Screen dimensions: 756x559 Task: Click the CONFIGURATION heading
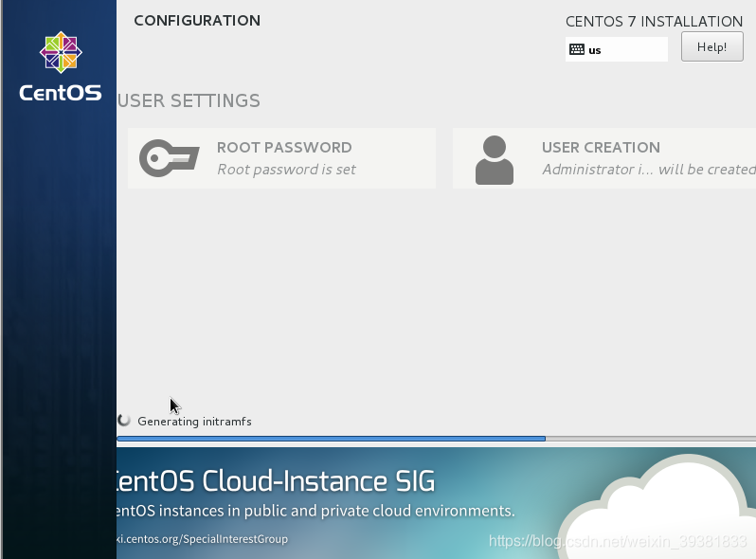(197, 20)
